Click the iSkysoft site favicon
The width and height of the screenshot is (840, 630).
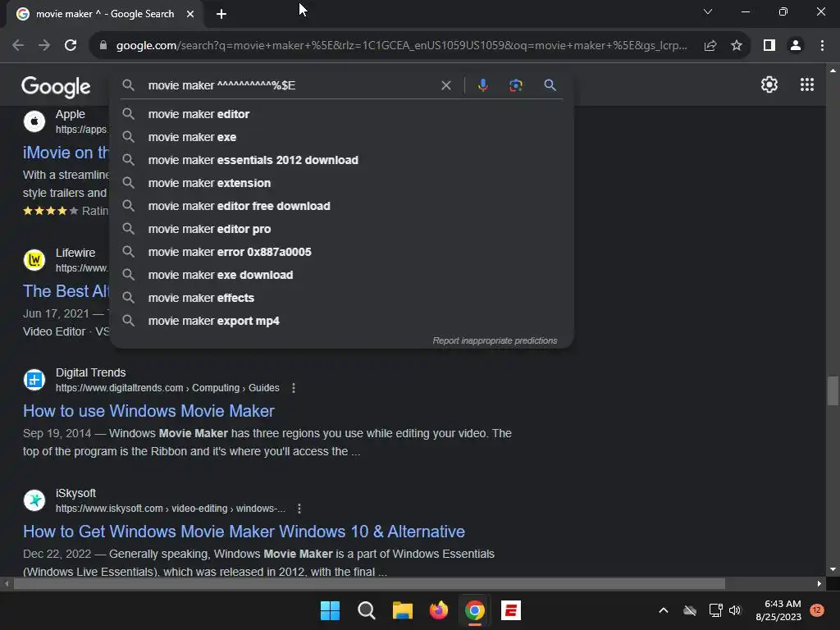pyautogui.click(x=34, y=500)
